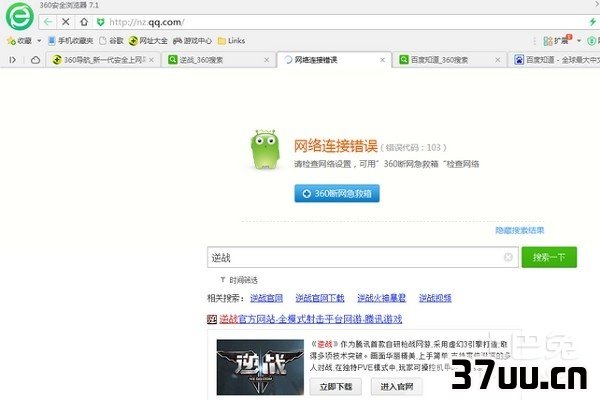The image size is (600, 400).
Task: Click the green security shield in address bar
Action: coord(100,22)
